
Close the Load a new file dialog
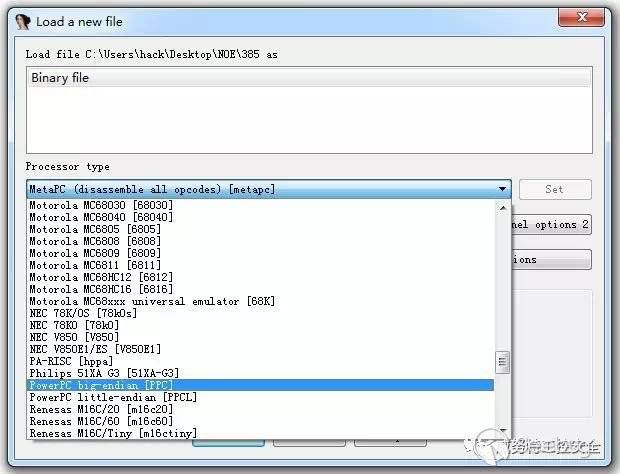(581, 17)
